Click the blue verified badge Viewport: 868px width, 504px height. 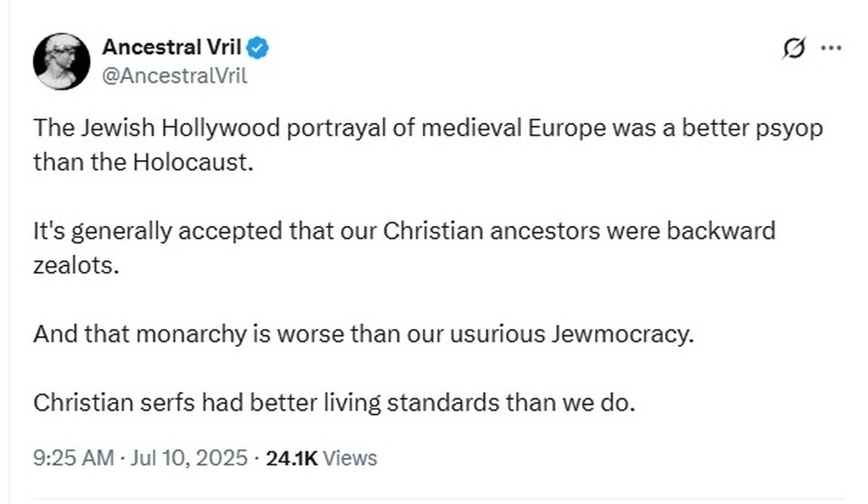(259, 48)
